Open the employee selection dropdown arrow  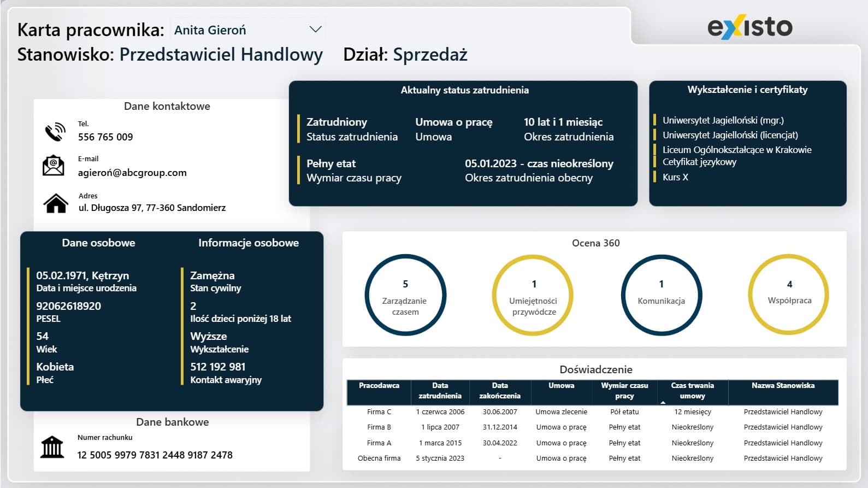coord(315,30)
